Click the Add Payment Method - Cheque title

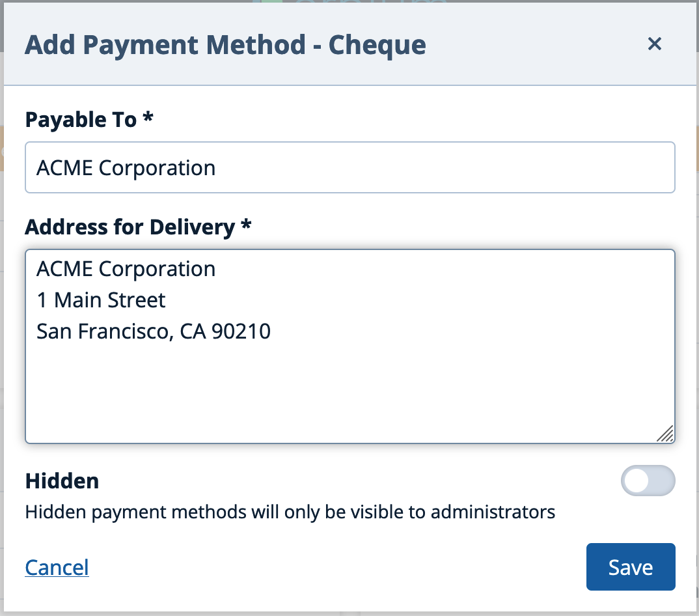tap(225, 44)
